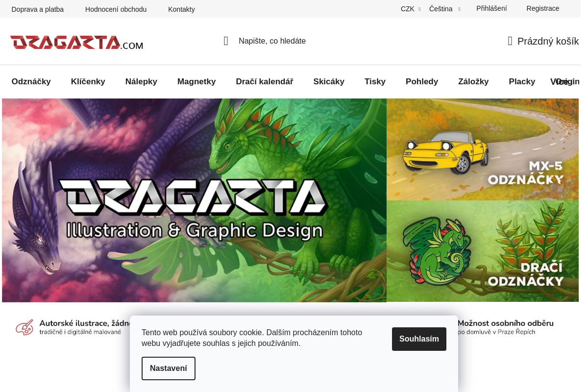The width and height of the screenshot is (588, 392).
Task: Open the Tisky category
Action: pyautogui.click(x=375, y=82)
